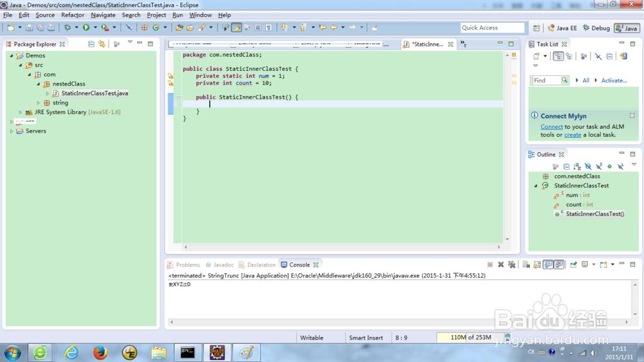Image resolution: width=644 pixels, height=362 pixels.
Task: Switch to the Declaration tab
Action: click(258, 265)
